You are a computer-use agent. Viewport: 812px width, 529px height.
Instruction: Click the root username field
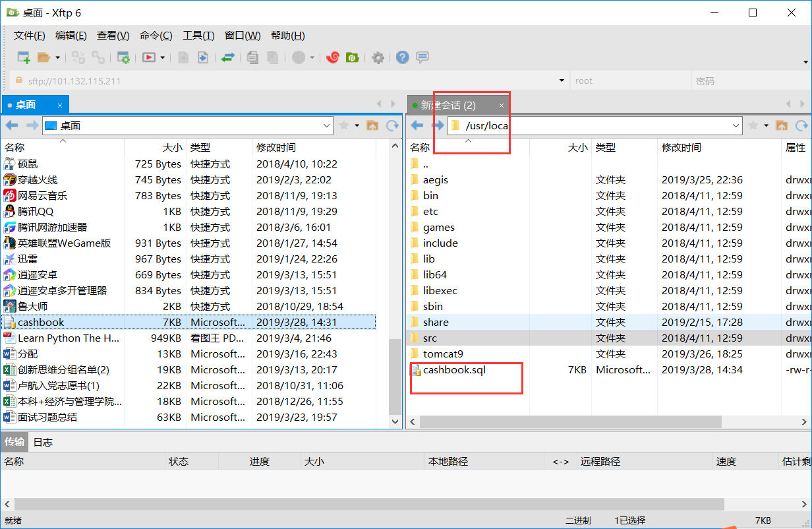pyautogui.click(x=629, y=81)
